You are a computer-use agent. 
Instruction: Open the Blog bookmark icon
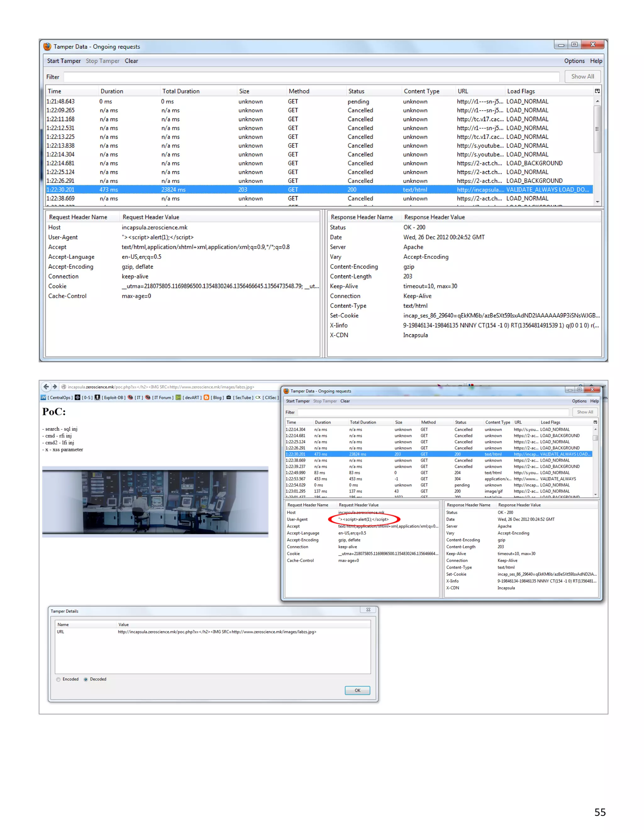click(206, 397)
